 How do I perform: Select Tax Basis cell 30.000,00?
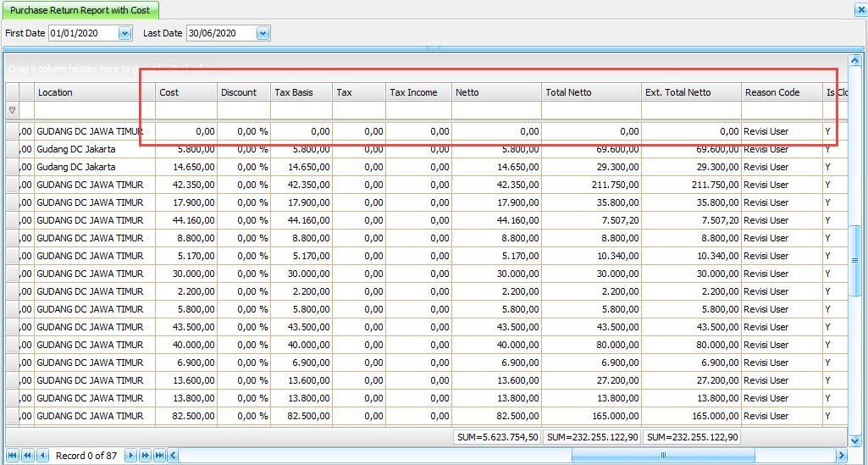(301, 274)
